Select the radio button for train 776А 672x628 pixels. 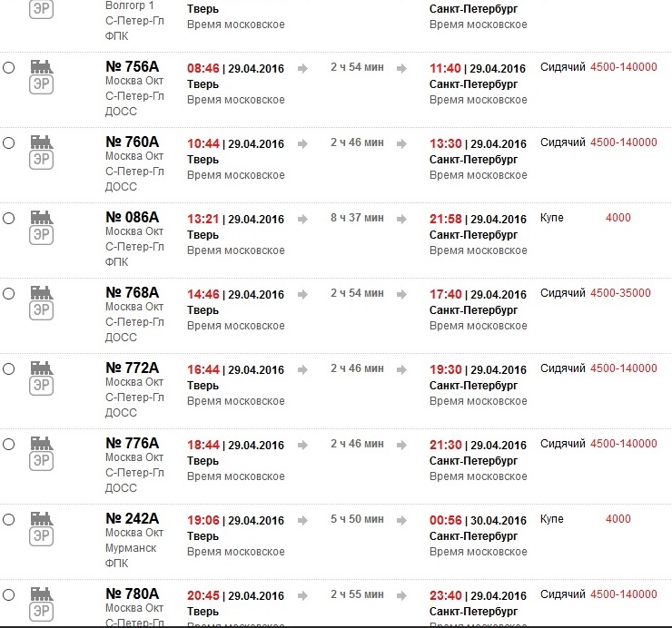point(9,444)
